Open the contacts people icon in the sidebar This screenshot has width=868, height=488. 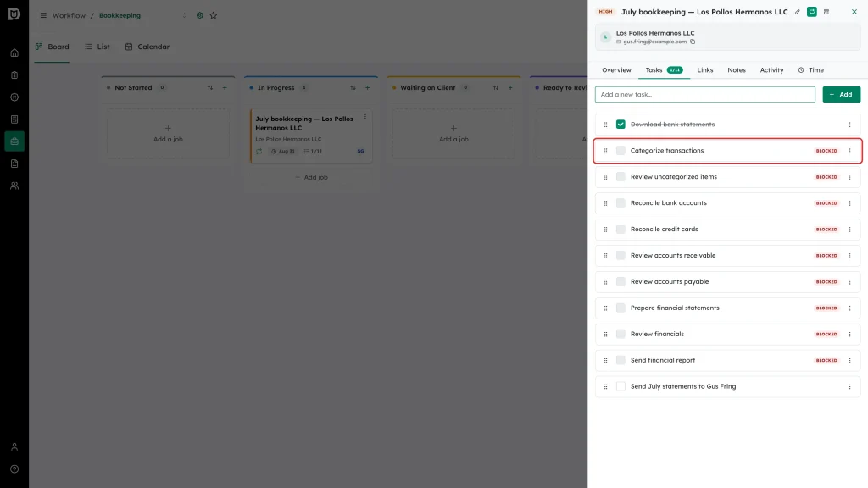pyautogui.click(x=14, y=186)
